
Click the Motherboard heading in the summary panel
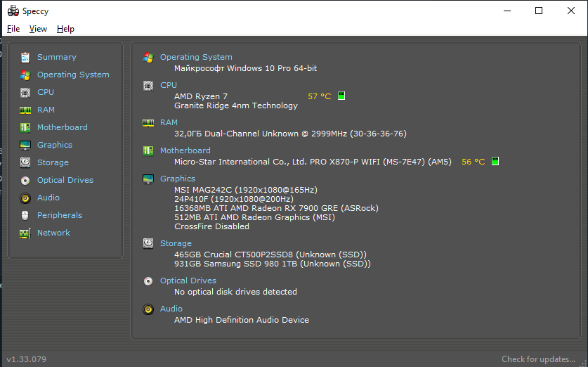pyautogui.click(x=185, y=150)
